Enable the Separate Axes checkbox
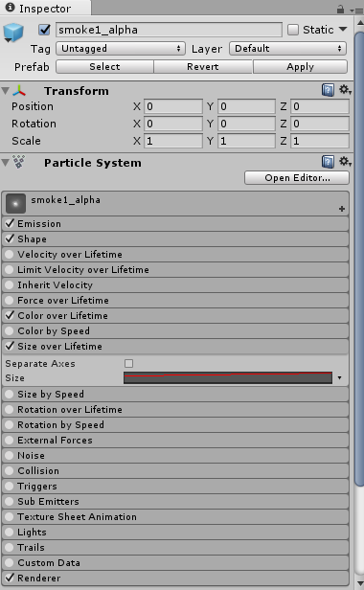 (x=128, y=363)
